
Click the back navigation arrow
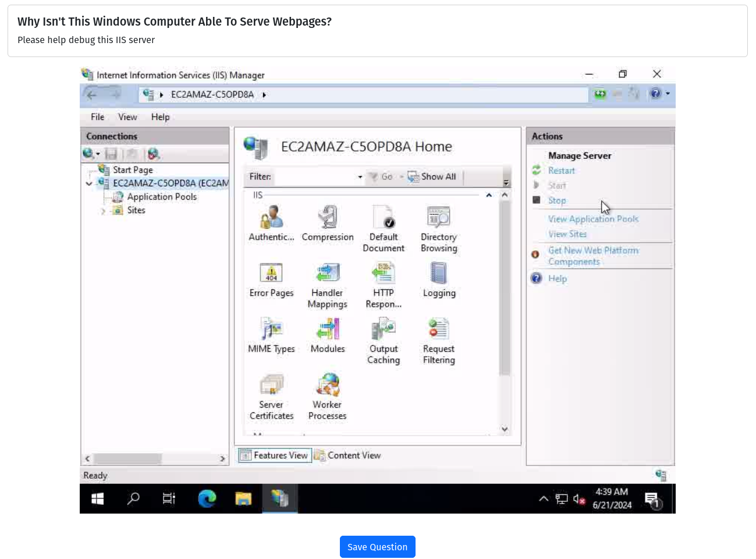[x=91, y=94]
